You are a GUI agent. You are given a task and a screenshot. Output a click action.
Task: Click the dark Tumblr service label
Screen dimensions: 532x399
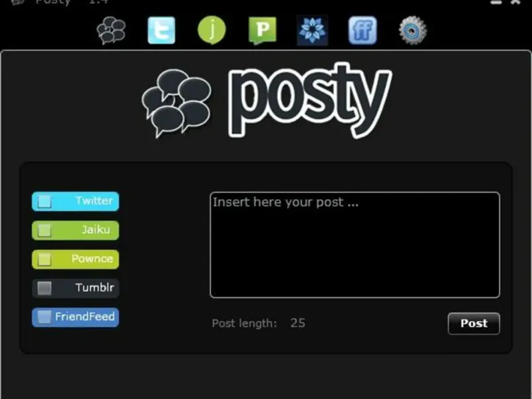(x=94, y=288)
